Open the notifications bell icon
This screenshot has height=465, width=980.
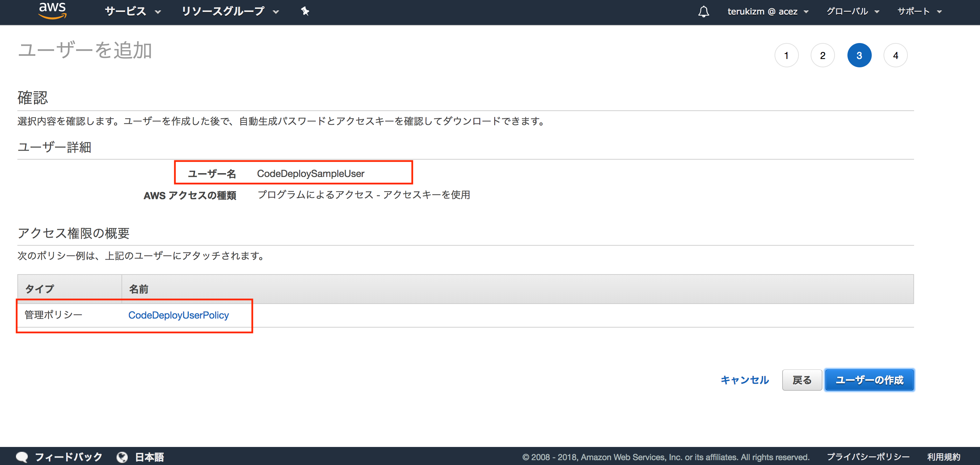pyautogui.click(x=703, y=11)
